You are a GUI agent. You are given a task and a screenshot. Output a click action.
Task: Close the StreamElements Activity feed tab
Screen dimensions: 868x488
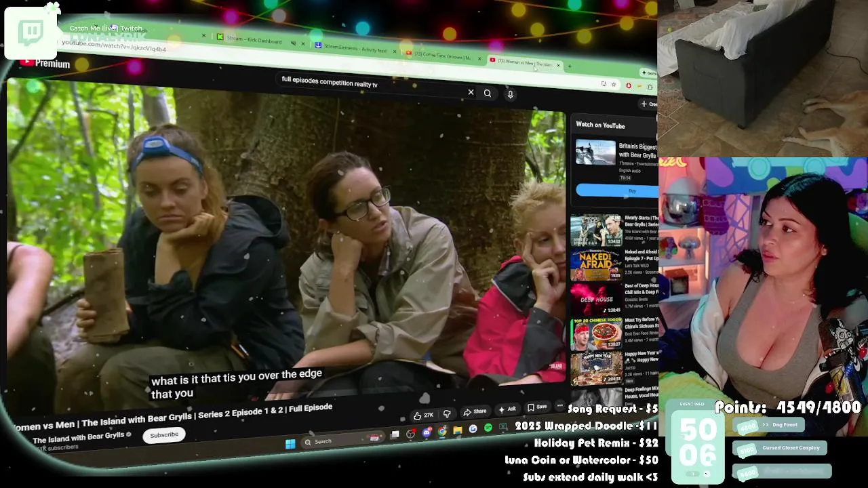395,52
